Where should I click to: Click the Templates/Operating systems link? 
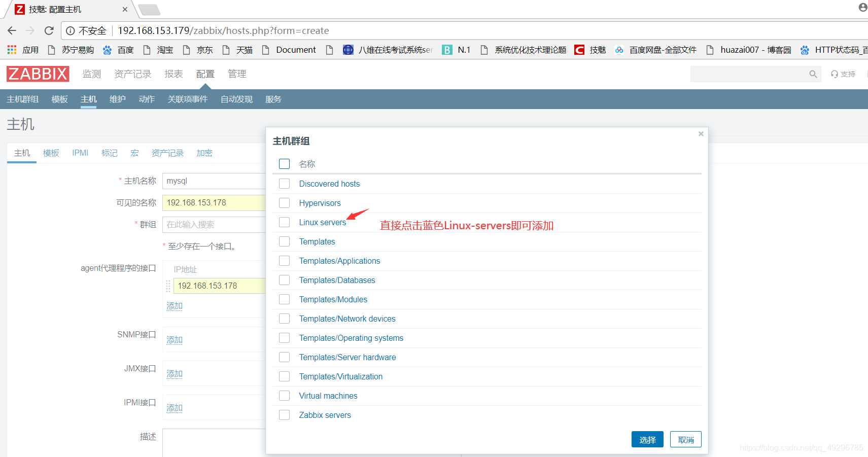click(x=351, y=338)
